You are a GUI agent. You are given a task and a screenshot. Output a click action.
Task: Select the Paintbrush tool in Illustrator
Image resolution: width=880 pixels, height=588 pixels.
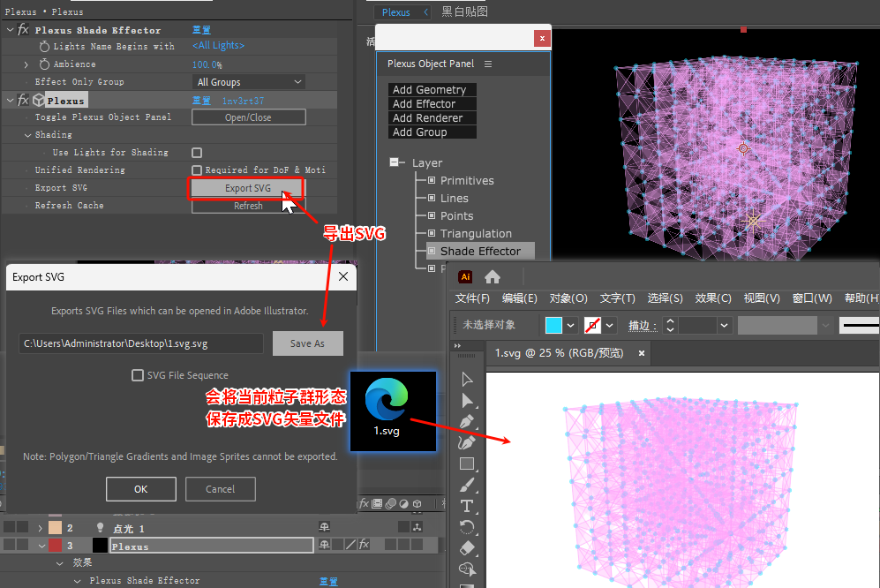466,485
